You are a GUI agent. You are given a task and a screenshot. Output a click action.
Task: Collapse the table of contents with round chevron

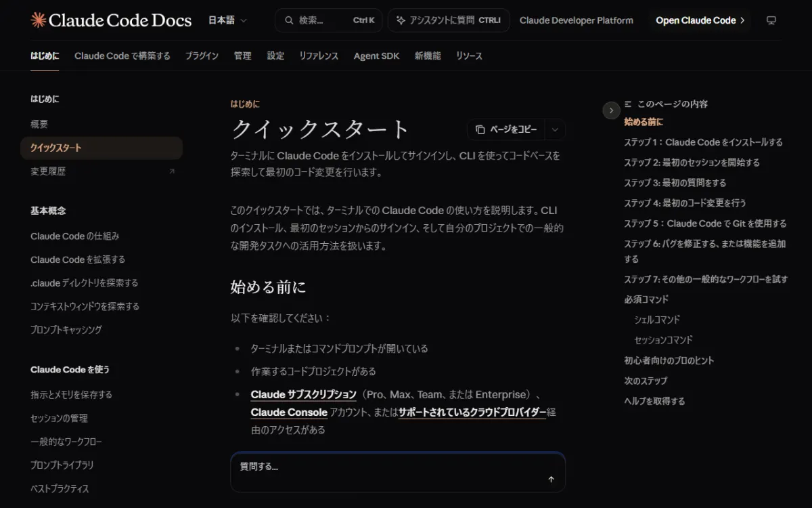point(611,110)
